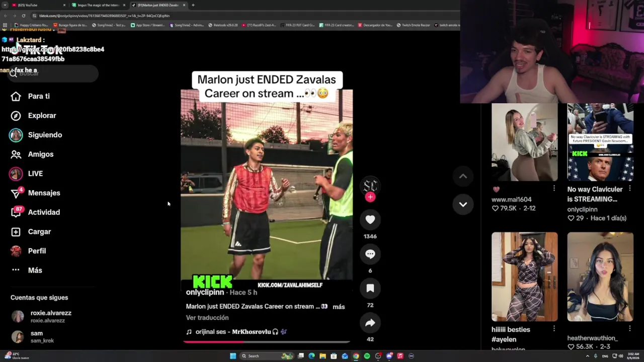Image resolution: width=644 pixels, height=362 pixels.
Task: Open File Explorer from taskbar
Action: coord(323,356)
